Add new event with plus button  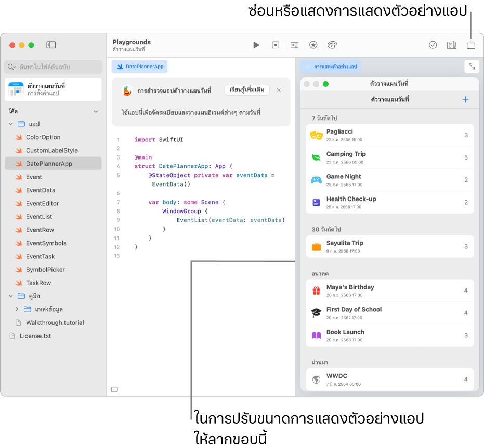point(465,99)
